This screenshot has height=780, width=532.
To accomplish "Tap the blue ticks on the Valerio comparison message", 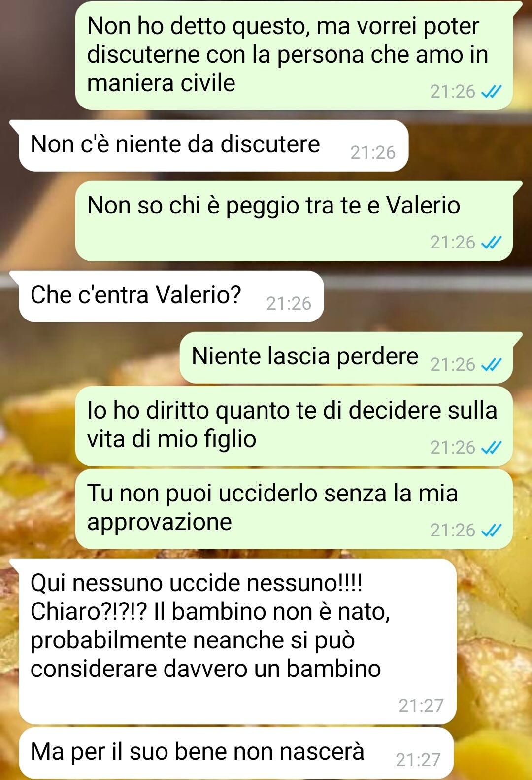I will point(491,243).
